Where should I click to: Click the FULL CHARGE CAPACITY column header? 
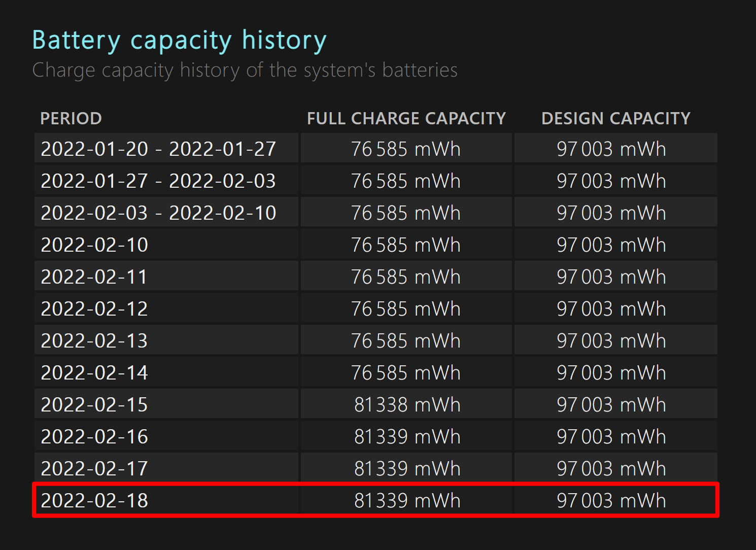tap(406, 118)
